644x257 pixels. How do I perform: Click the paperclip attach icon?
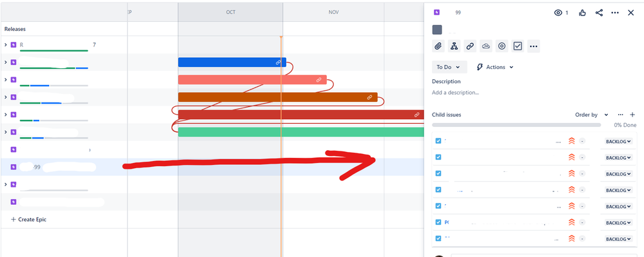pyautogui.click(x=438, y=46)
